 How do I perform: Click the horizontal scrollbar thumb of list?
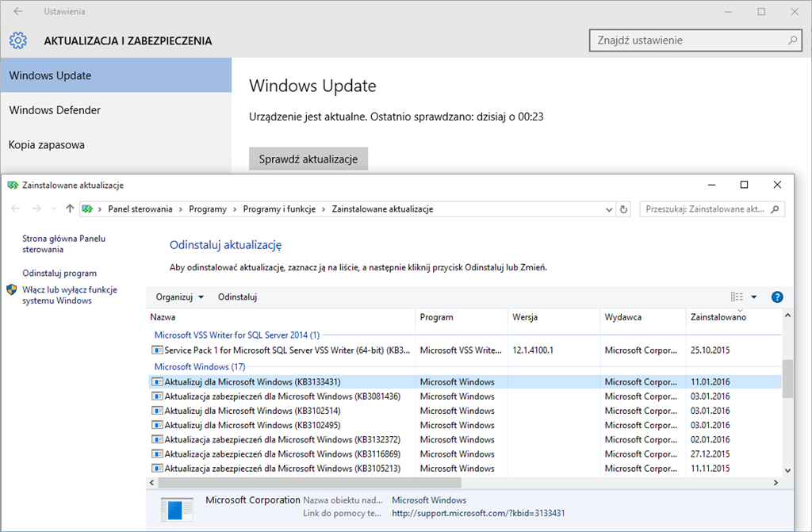point(309,482)
